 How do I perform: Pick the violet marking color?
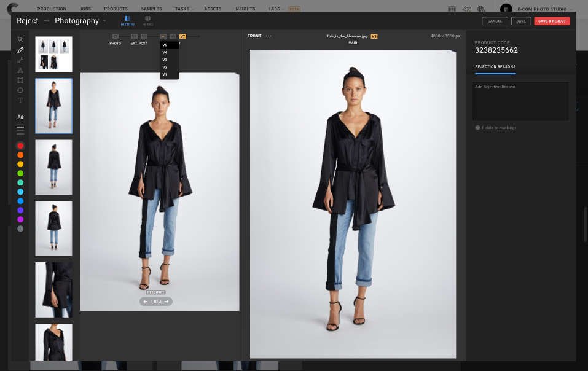tap(20, 210)
